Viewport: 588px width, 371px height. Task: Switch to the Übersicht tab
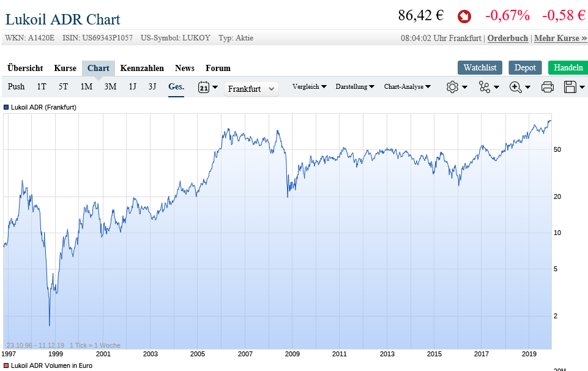click(25, 69)
